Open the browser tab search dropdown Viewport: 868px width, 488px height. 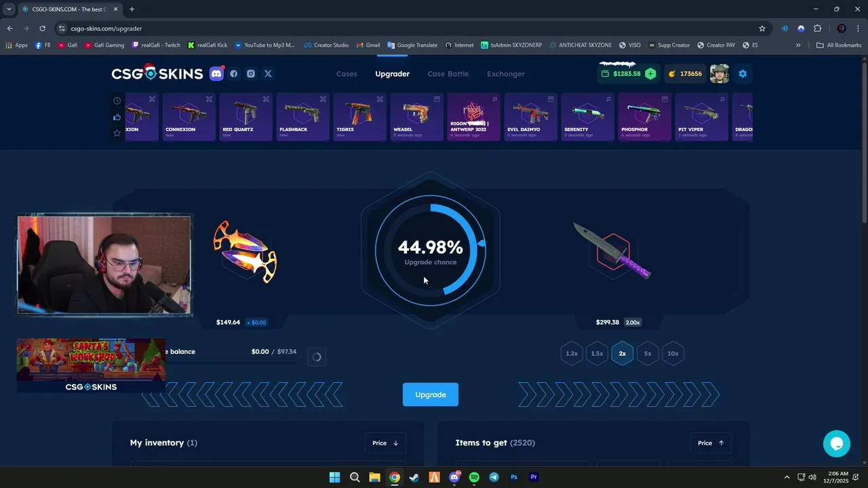coord(9,9)
